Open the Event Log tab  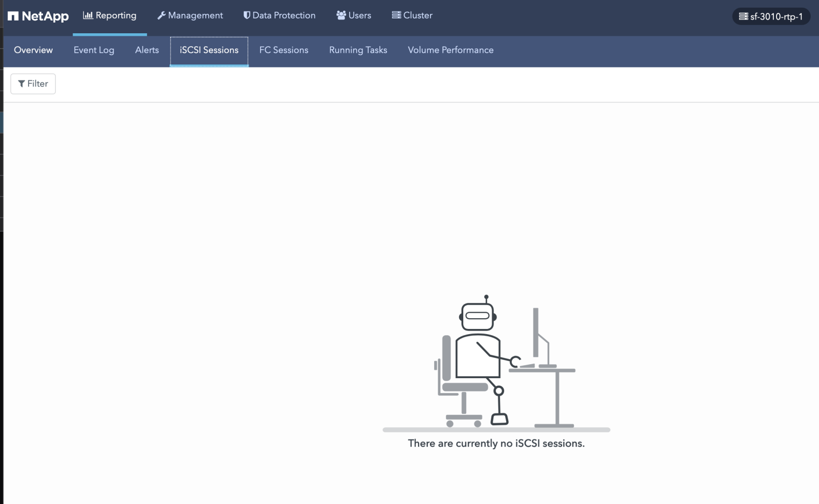click(x=94, y=50)
